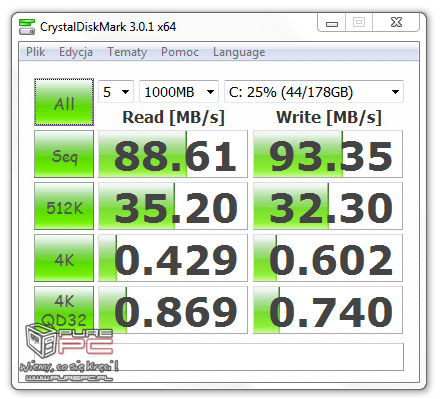The width and height of the screenshot is (441, 399).
Task: Select the 4K QD32 write result 0.740
Action: pos(328,310)
